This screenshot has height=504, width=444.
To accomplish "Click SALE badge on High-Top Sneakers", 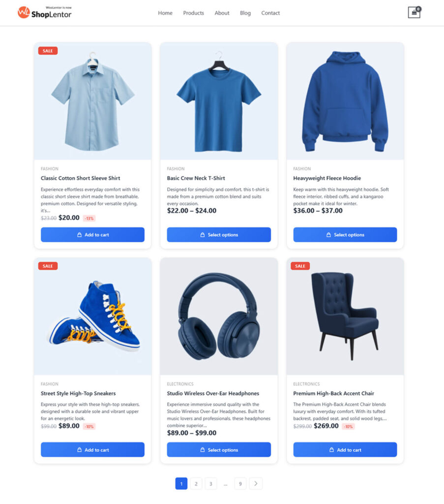I will pyautogui.click(x=48, y=266).
